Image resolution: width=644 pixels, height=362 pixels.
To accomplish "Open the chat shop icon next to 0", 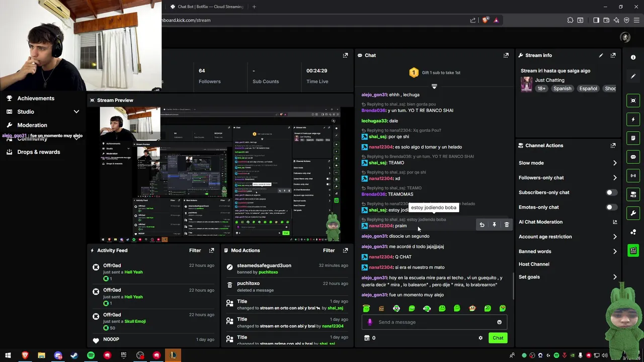I will (367, 338).
